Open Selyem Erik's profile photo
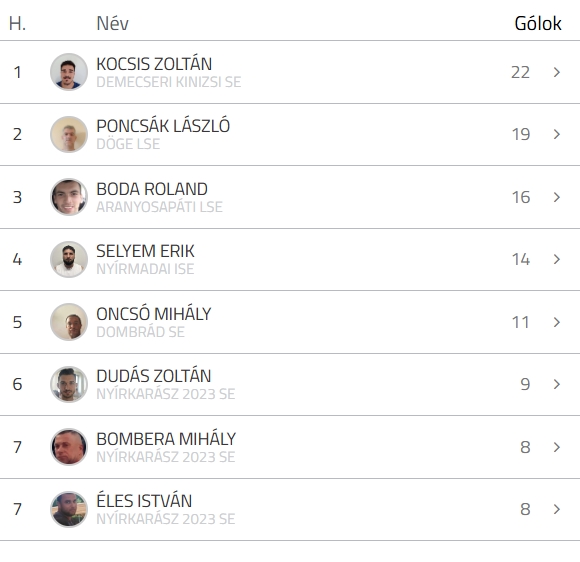This screenshot has height=562, width=580. tap(69, 259)
